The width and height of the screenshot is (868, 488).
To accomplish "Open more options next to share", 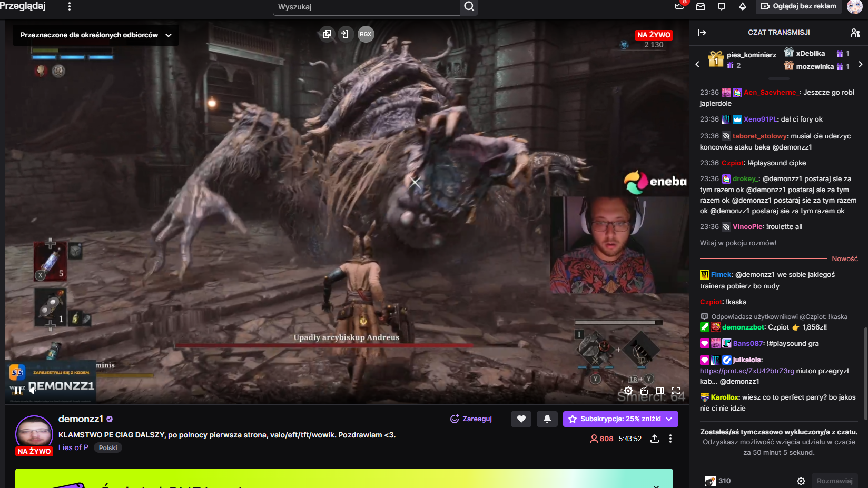I will 670,439.
